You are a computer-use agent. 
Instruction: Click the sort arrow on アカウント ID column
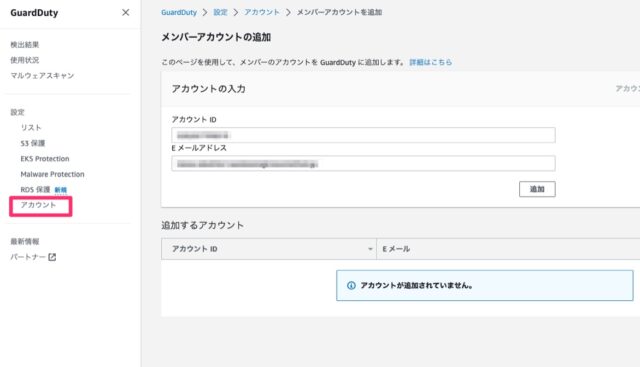point(370,249)
